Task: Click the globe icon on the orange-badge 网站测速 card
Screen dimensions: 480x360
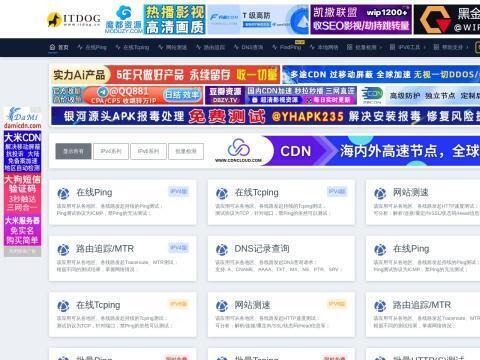Action: pyautogui.click(x=222, y=306)
